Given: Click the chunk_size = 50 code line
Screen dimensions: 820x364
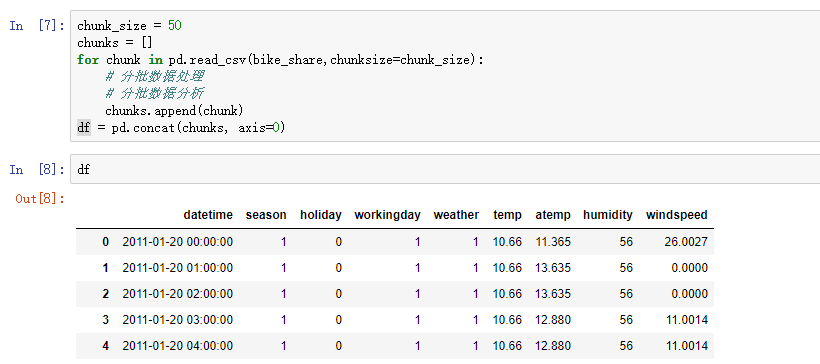Looking at the screenshot, I should [129, 26].
